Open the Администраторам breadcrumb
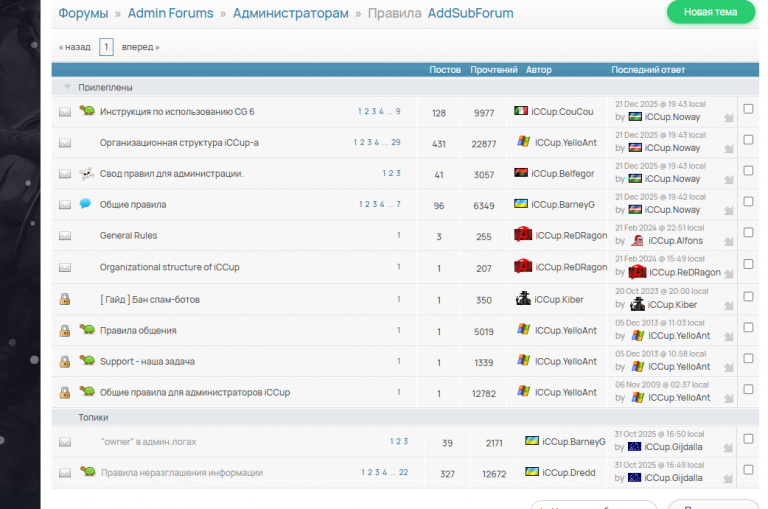768x509 pixels. 290,13
